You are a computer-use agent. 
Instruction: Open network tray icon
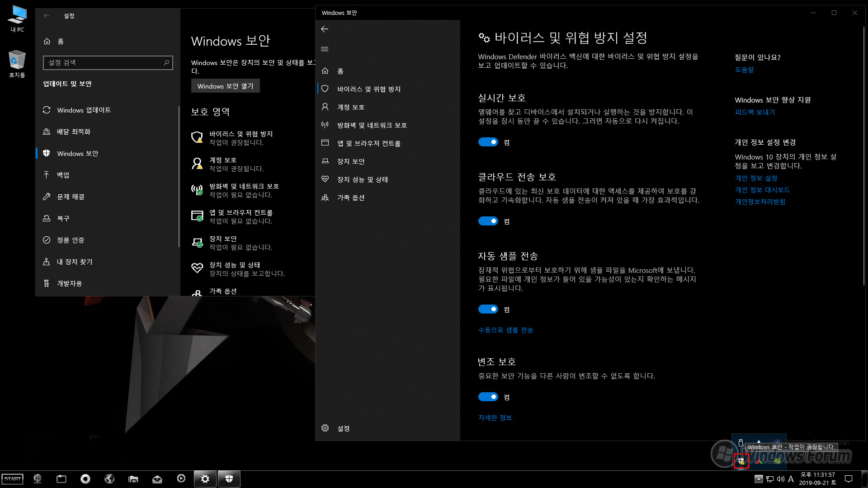[x=770, y=479]
